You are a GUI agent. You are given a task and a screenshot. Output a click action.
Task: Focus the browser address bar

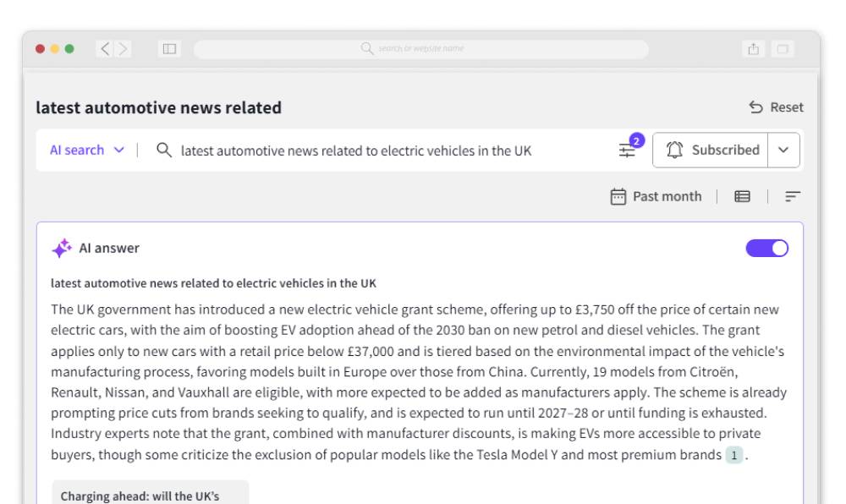(x=420, y=49)
